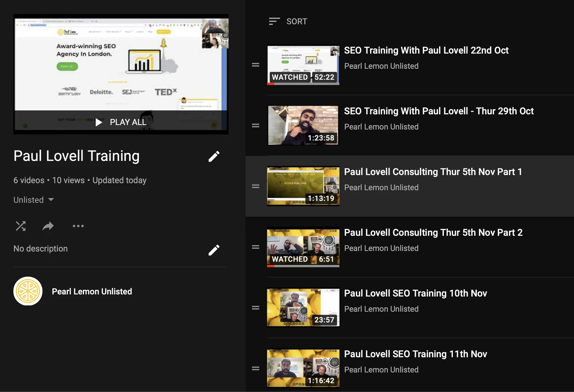Click the Sort icon above video list
Viewport: 574px width, 392px height.
coord(274,21)
